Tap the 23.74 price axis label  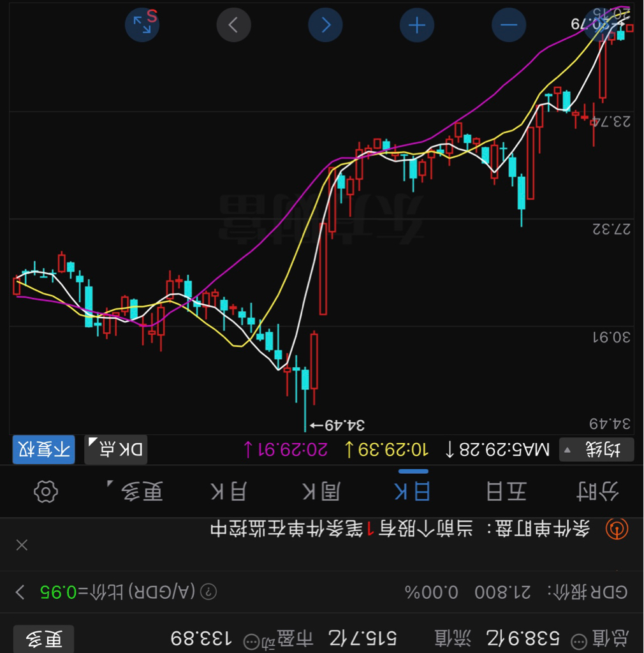611,122
